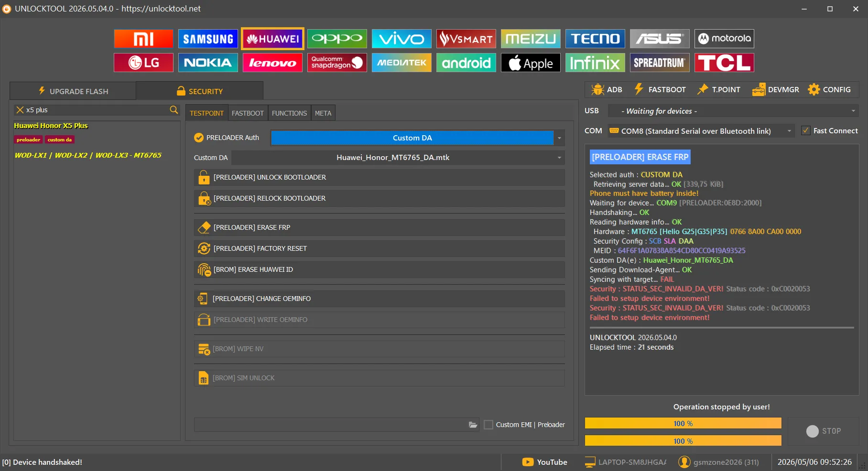Browse file with the folder icon
868x471 pixels.
coord(473,425)
